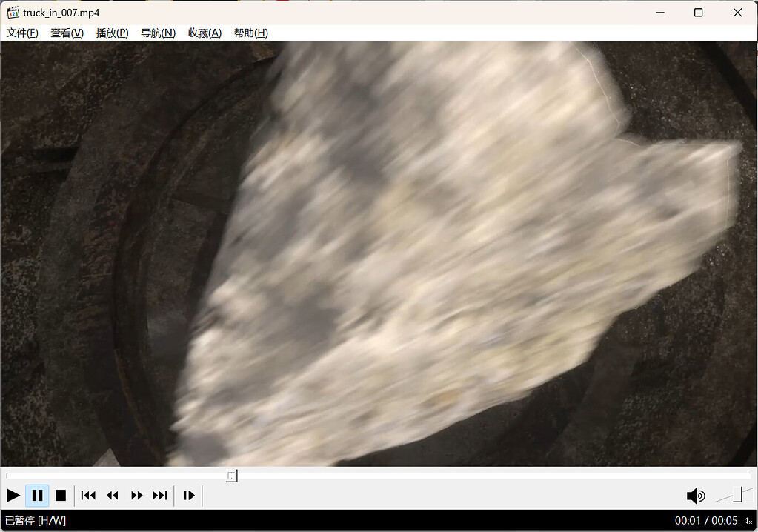Click the increase playback rate icon
Screen dimensions: 758x532
coord(136,495)
